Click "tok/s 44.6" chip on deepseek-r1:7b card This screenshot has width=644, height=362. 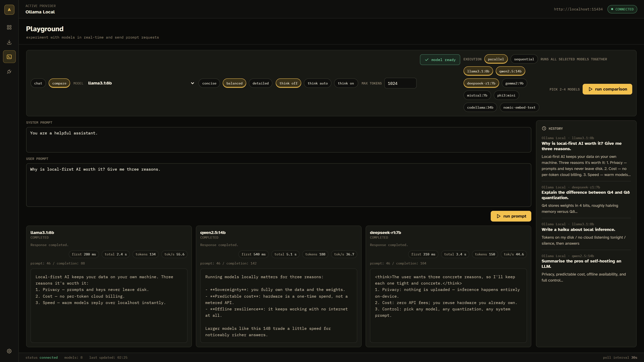[x=514, y=254]
